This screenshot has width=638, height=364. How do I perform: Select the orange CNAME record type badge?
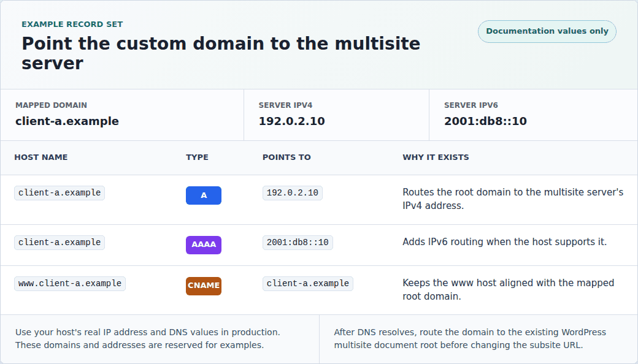point(204,286)
